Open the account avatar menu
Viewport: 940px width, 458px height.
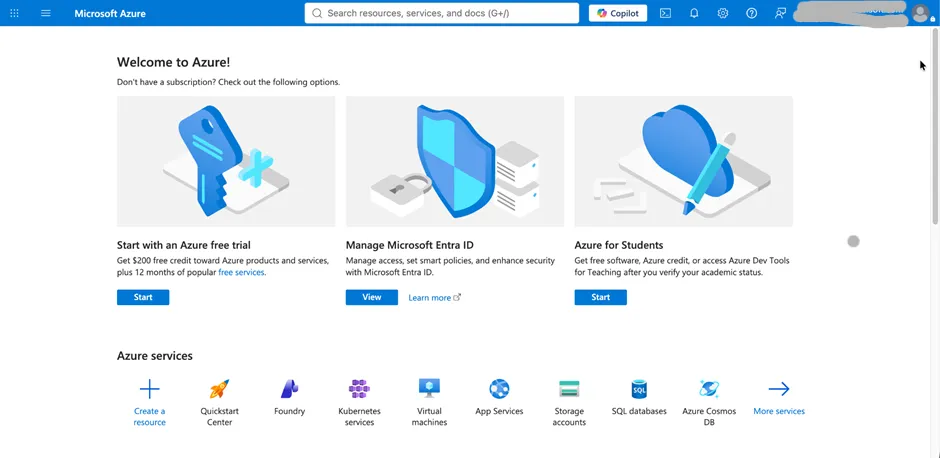coord(921,13)
